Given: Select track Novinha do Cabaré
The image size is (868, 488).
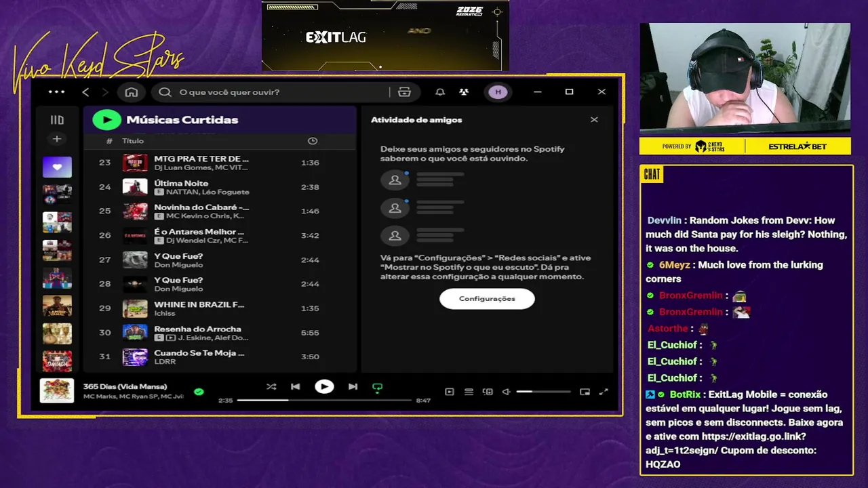Looking at the screenshot, I should click(201, 207).
